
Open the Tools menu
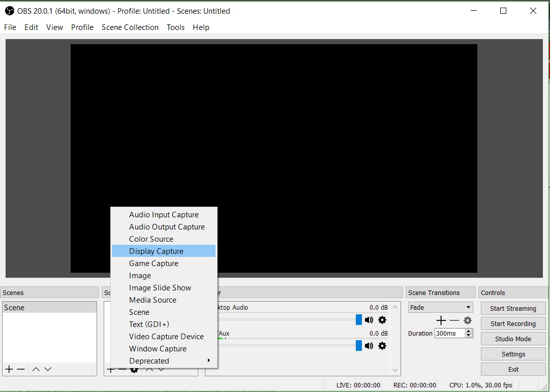(x=175, y=27)
